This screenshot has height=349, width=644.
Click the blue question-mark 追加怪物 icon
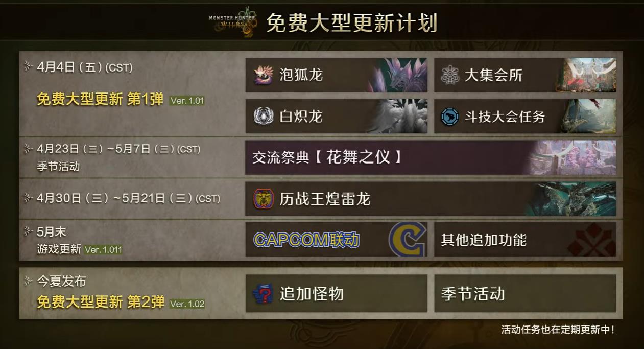[263, 294]
